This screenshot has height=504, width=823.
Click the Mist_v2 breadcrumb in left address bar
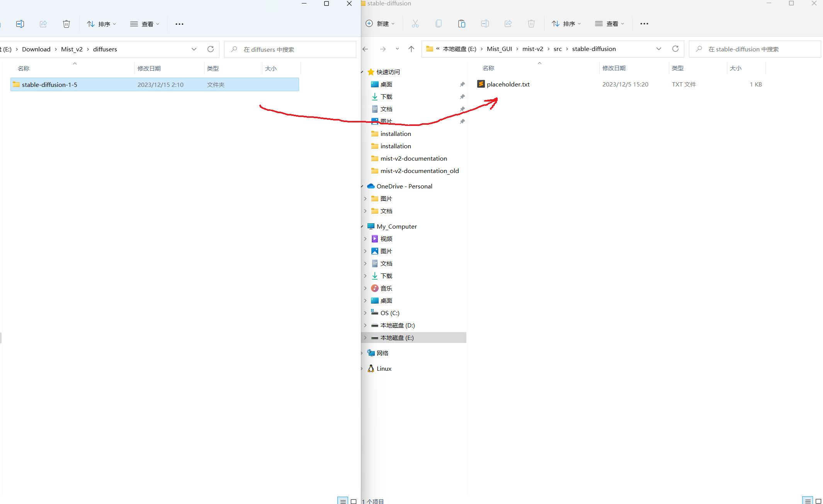pyautogui.click(x=71, y=49)
